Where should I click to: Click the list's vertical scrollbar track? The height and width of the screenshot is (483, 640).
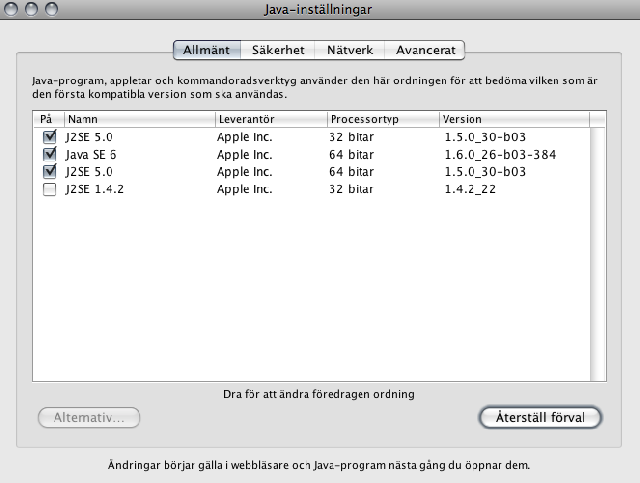point(598,254)
